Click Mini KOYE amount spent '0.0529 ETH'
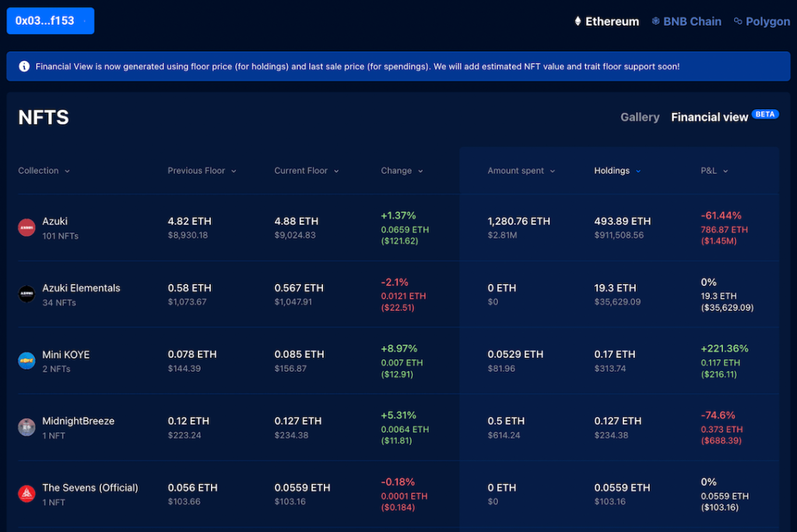Viewport: 797px width, 532px height. point(515,354)
